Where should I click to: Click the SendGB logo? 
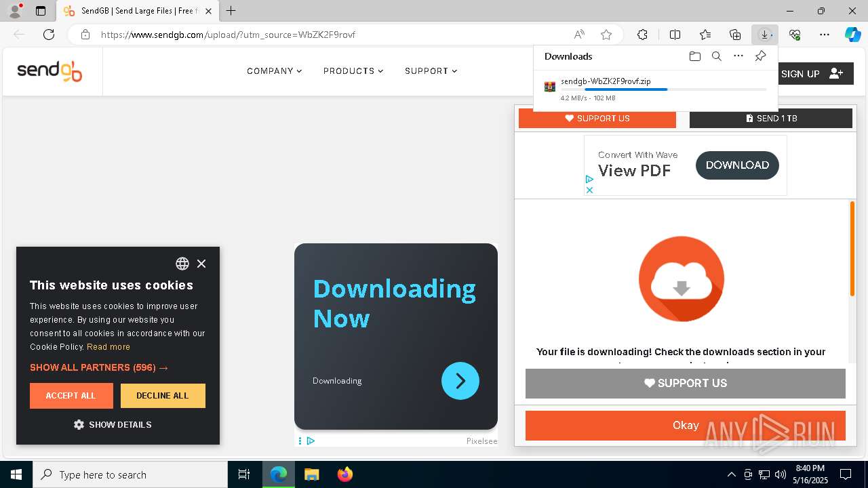(50, 70)
